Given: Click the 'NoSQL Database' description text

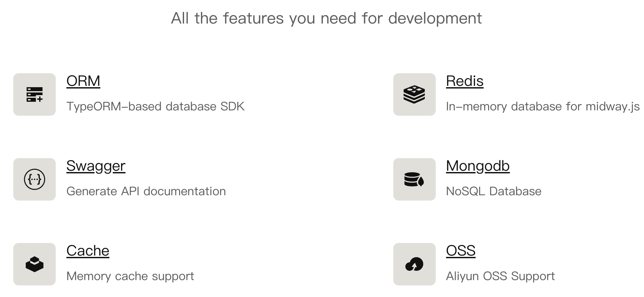Looking at the screenshot, I should click(x=493, y=191).
